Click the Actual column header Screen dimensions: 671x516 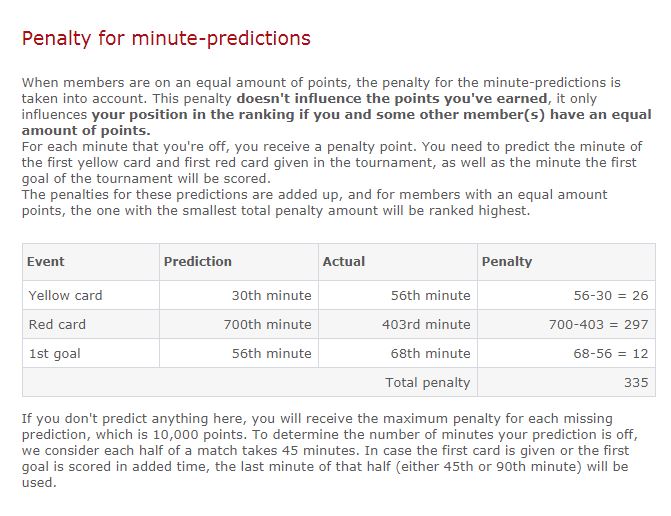click(398, 262)
